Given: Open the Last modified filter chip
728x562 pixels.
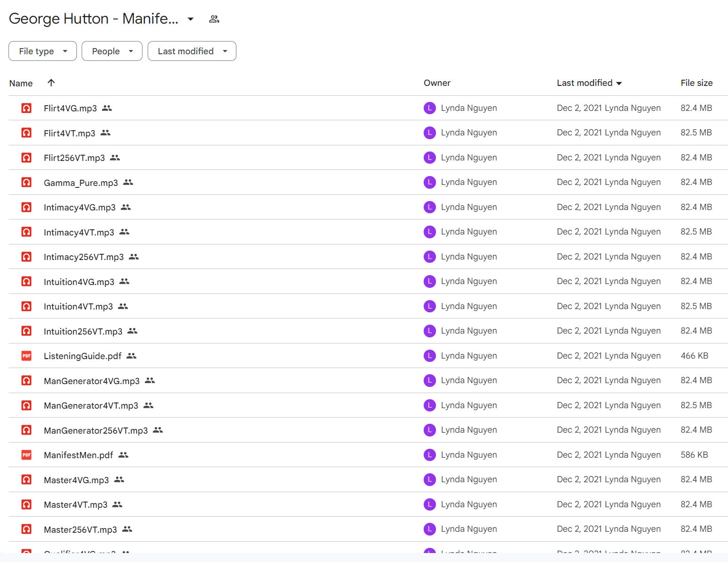Looking at the screenshot, I should click(192, 51).
